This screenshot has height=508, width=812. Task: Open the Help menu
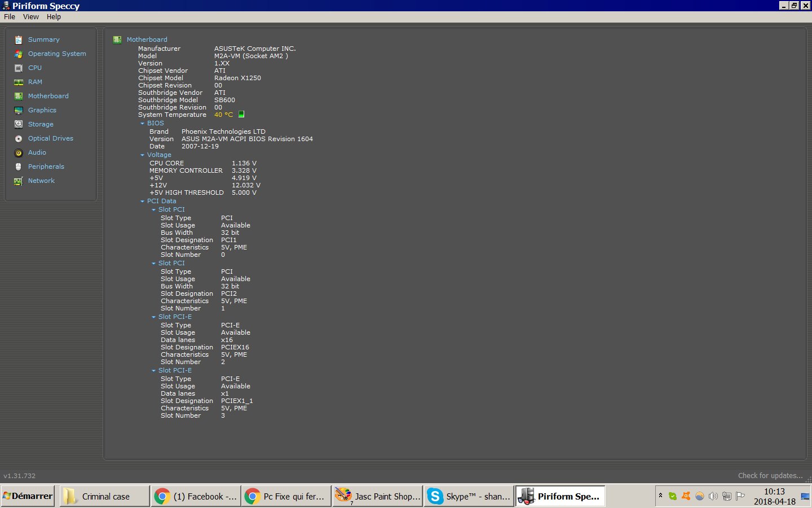pos(54,17)
